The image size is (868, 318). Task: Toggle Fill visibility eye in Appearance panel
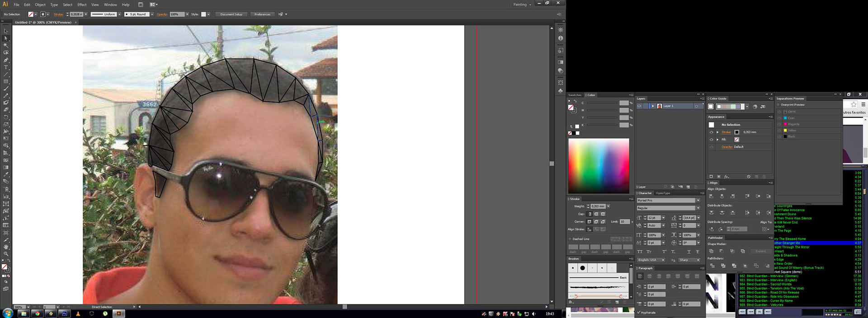[711, 140]
